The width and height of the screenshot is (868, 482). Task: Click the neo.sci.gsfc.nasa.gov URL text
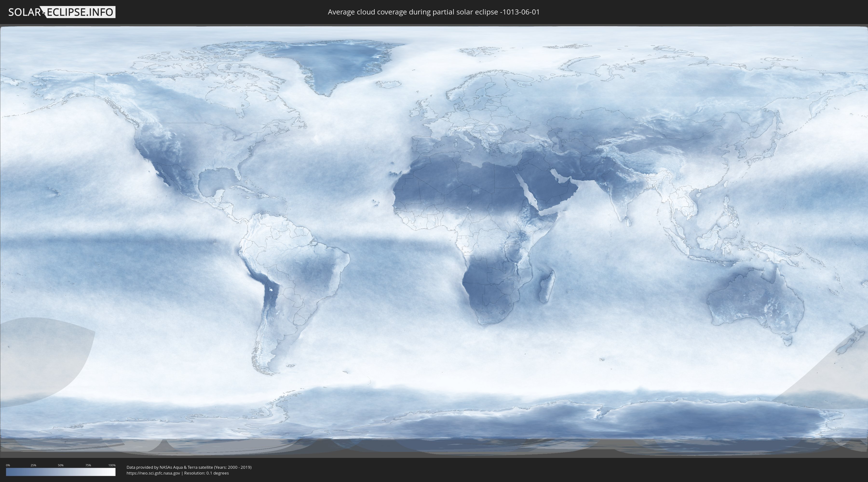[x=153, y=473]
